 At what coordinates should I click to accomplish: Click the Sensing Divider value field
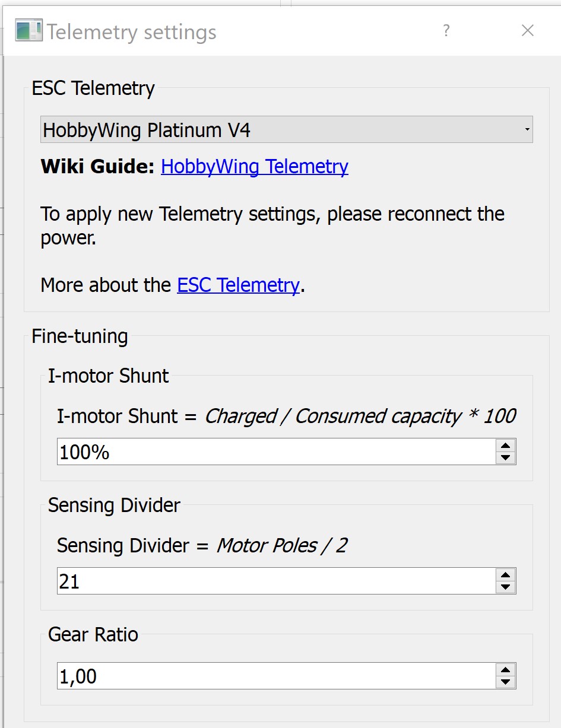coord(275,581)
